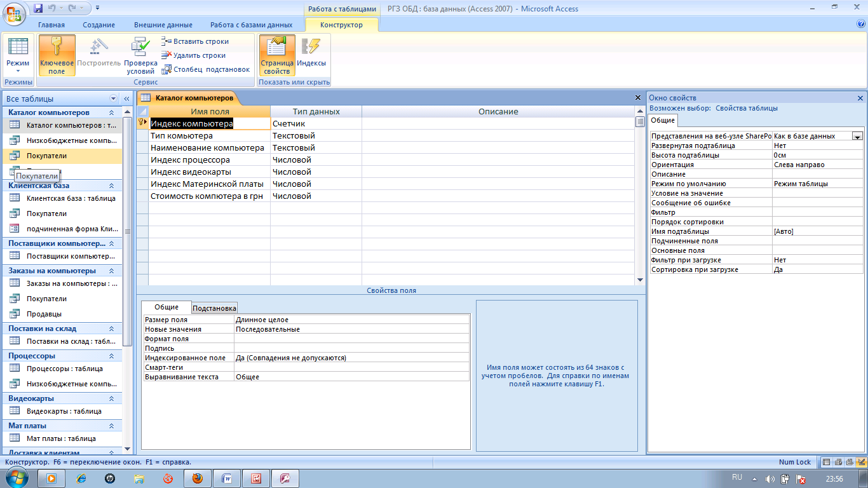Switch to Word from the taskbar

click(x=227, y=478)
